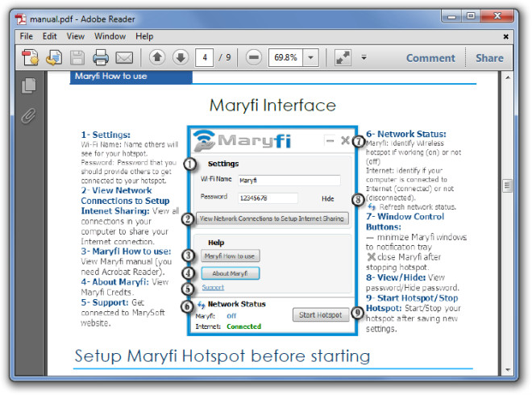Open the zoom level dropdown arrow
The width and height of the screenshot is (532, 395).
[x=310, y=58]
